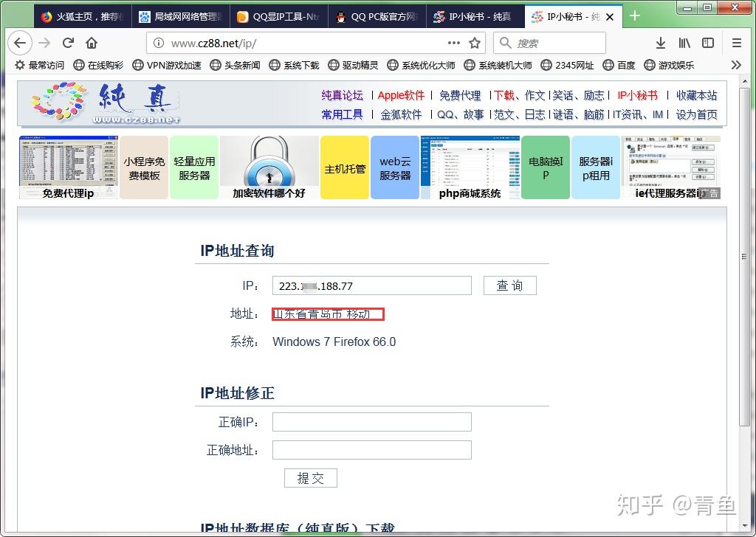Image resolution: width=756 pixels, height=537 pixels.
Task: Bookmark this page with the star icon
Action: 475,43
